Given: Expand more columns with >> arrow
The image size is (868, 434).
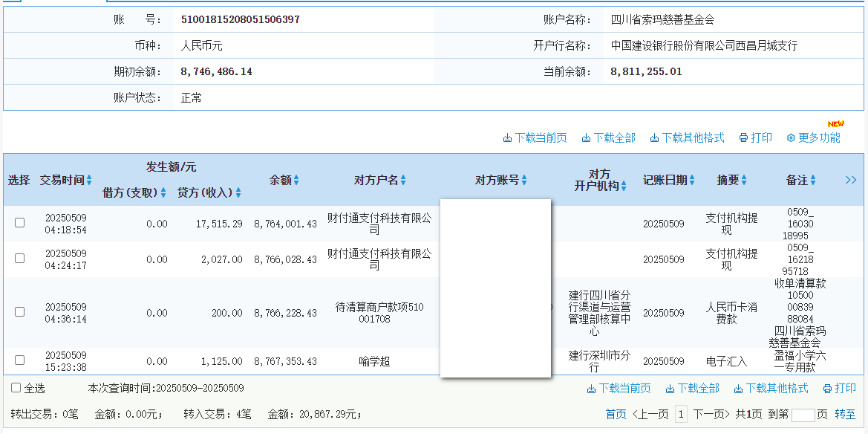Looking at the screenshot, I should [851, 180].
